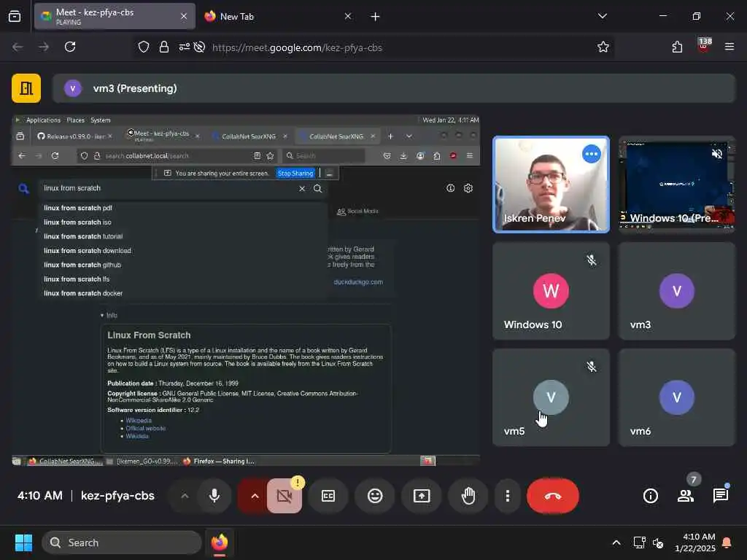
Task: Toggle closed captions
Action: coord(328,496)
